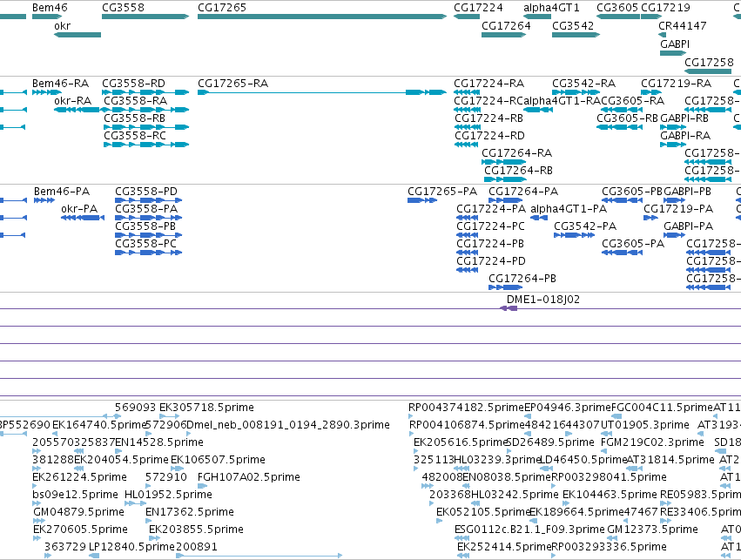Image resolution: width=741 pixels, height=560 pixels.
Task: Click protein GABPI-PB
Action: pos(688,192)
